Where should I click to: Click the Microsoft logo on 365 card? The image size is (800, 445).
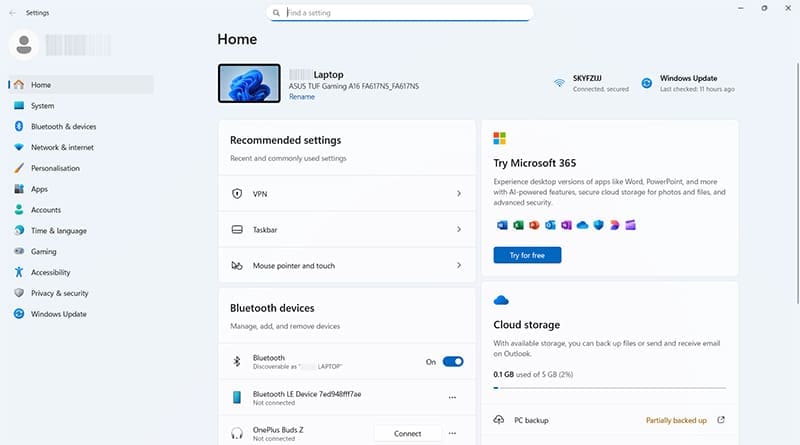499,138
